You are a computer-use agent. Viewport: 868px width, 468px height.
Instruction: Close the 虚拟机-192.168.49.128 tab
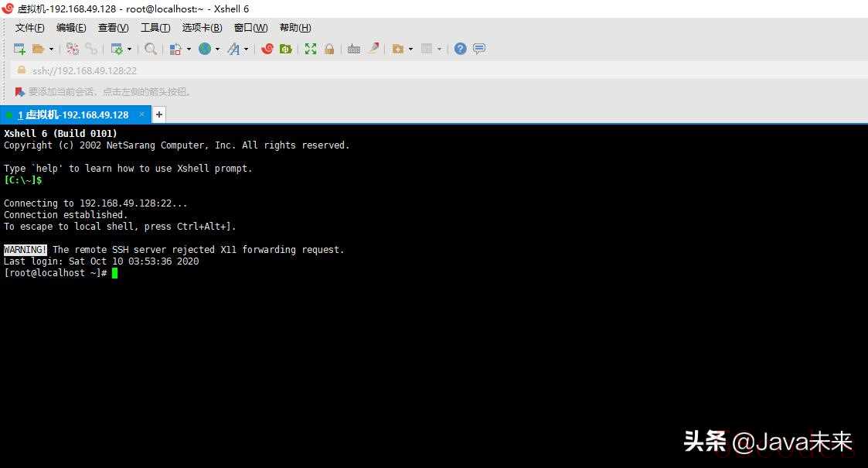tap(141, 114)
